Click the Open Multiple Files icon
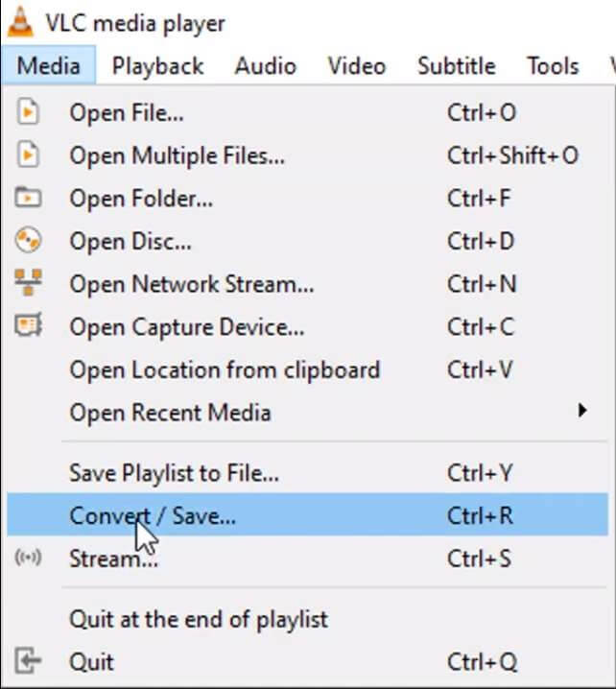 [x=29, y=154]
